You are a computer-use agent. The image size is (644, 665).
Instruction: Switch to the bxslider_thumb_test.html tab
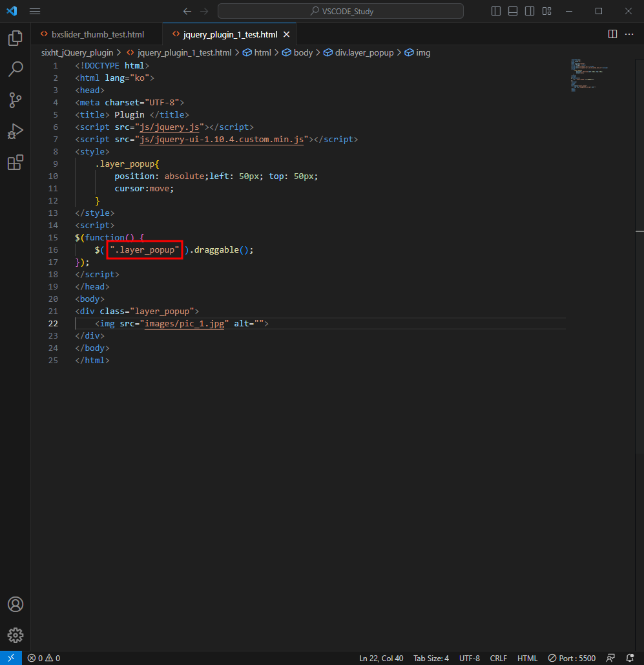[x=97, y=34]
